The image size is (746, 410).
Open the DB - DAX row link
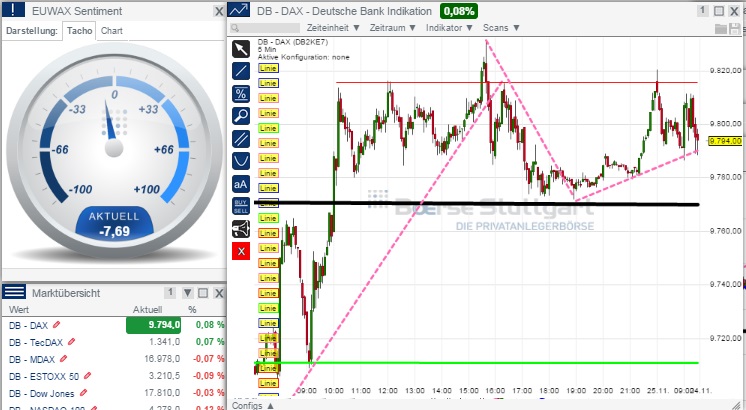[x=29, y=325]
